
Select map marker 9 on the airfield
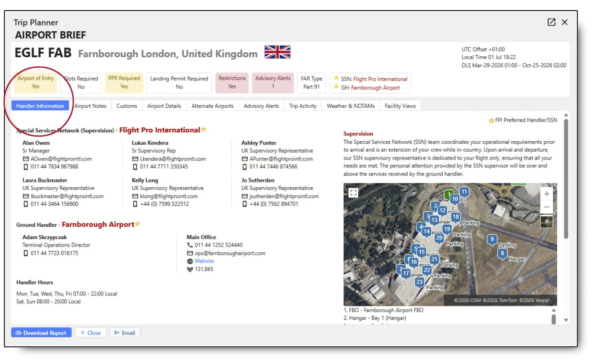pyautogui.click(x=492, y=240)
